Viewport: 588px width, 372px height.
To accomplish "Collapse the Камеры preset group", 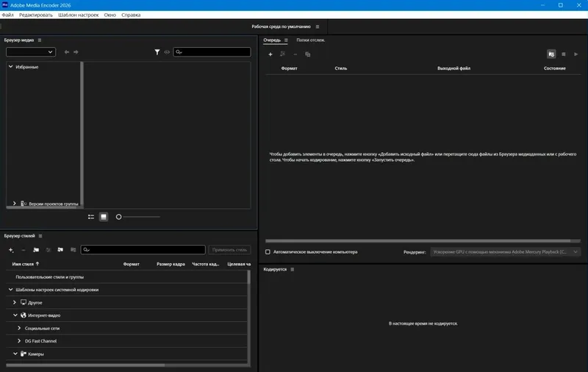I will [15, 354].
